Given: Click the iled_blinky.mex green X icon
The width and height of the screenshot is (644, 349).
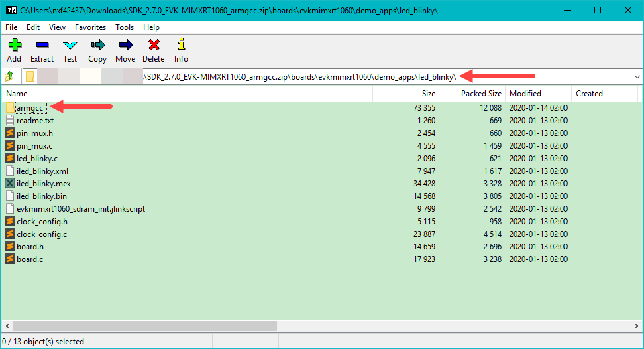Looking at the screenshot, I should [10, 183].
